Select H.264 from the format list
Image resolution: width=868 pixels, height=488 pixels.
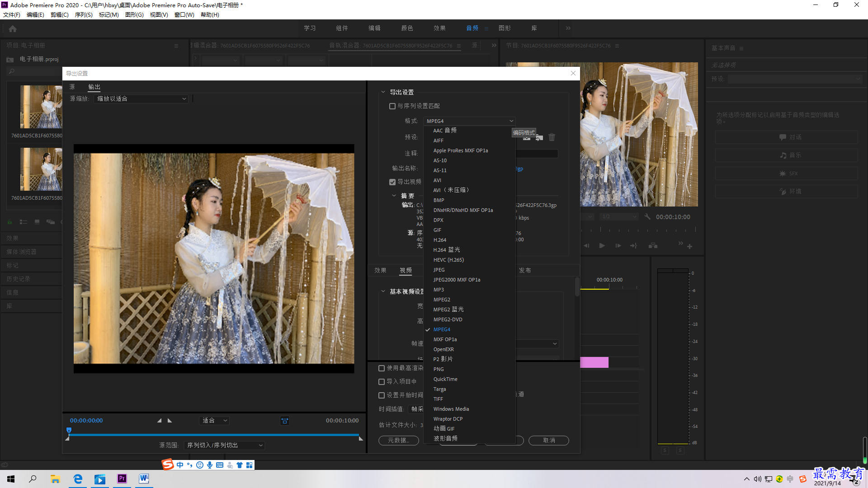tap(440, 240)
